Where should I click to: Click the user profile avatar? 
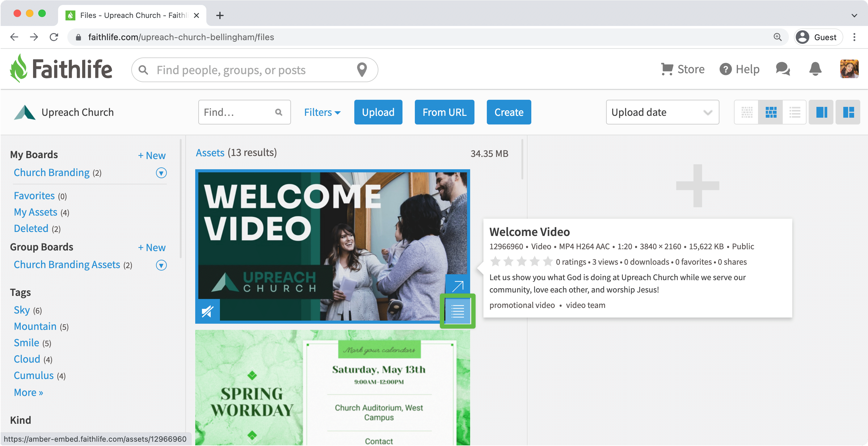click(x=849, y=69)
